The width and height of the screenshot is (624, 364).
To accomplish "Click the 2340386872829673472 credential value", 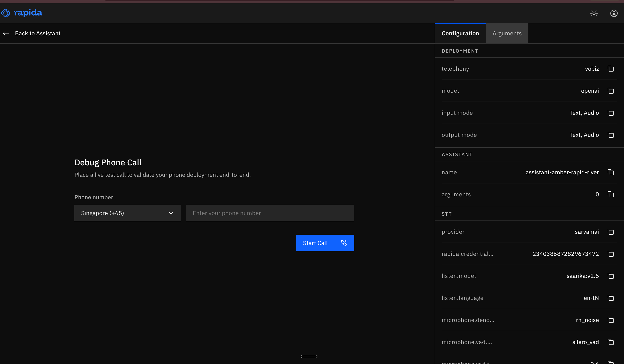I will 565,254.
